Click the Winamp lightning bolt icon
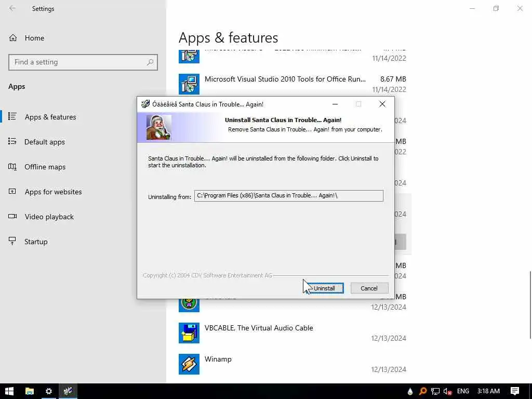532x399 pixels. (189, 364)
